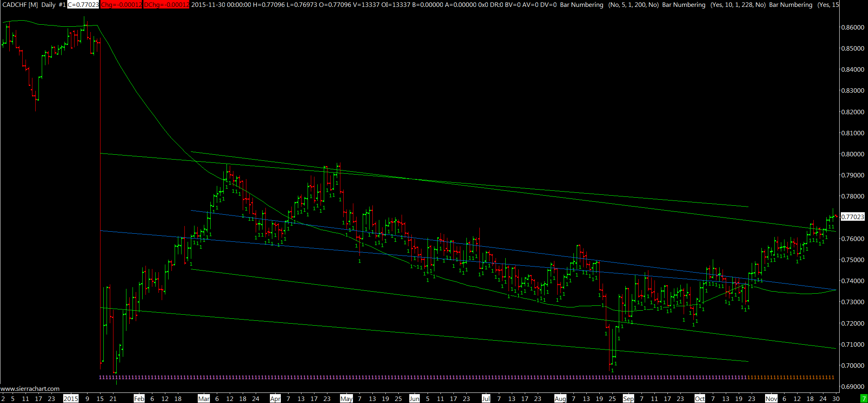Click the 0.86000 price axis label
This screenshot has height=403, width=868.
[853, 27]
